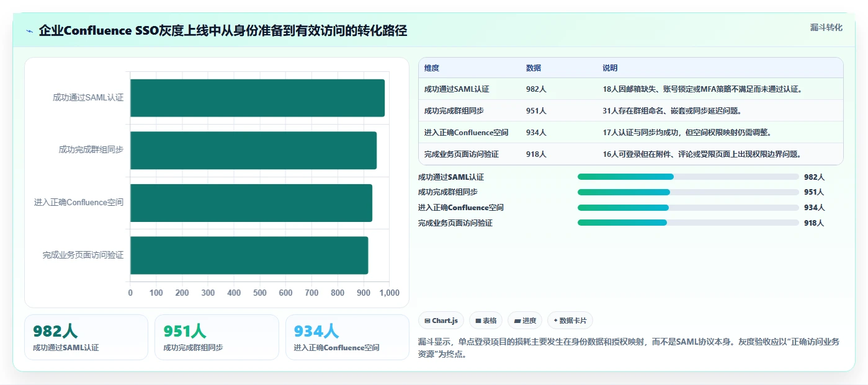
Task: Click the y-axis label 成功通过SAML认证
Action: coord(88,98)
